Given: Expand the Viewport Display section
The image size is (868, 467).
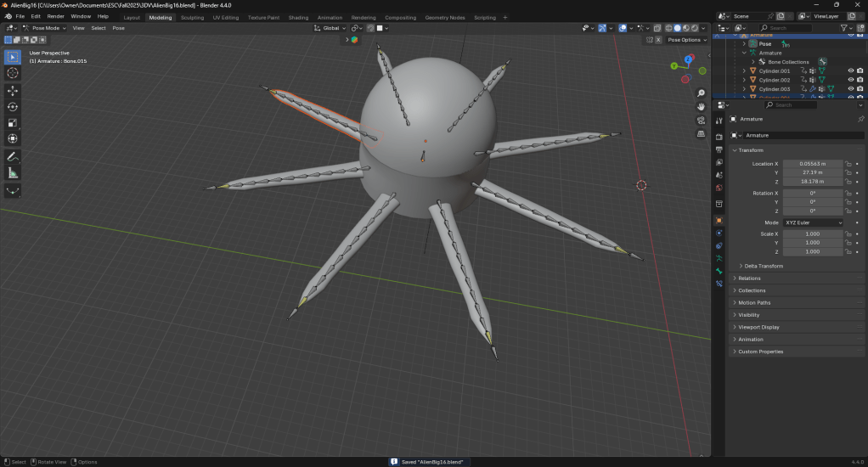Looking at the screenshot, I should (758, 327).
